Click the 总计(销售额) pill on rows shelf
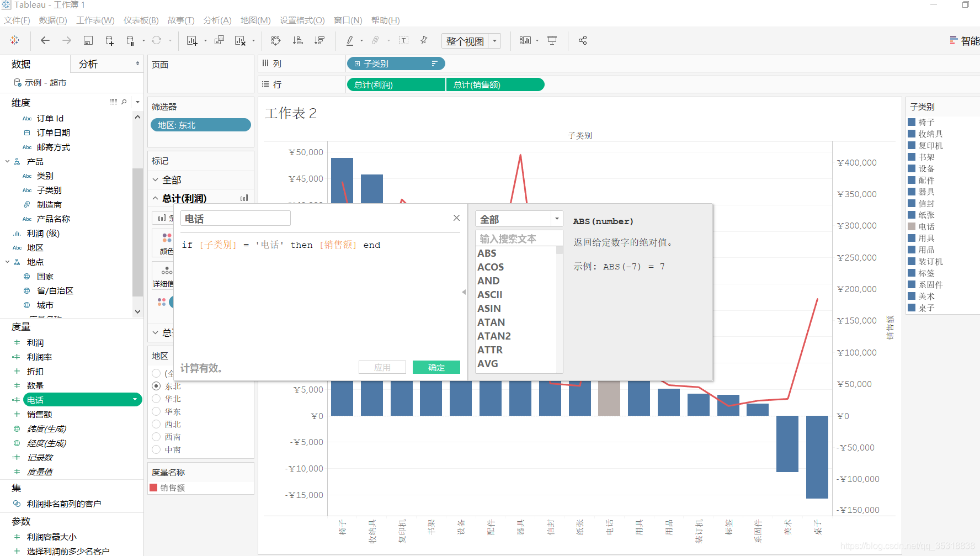The image size is (980, 556). click(496, 84)
